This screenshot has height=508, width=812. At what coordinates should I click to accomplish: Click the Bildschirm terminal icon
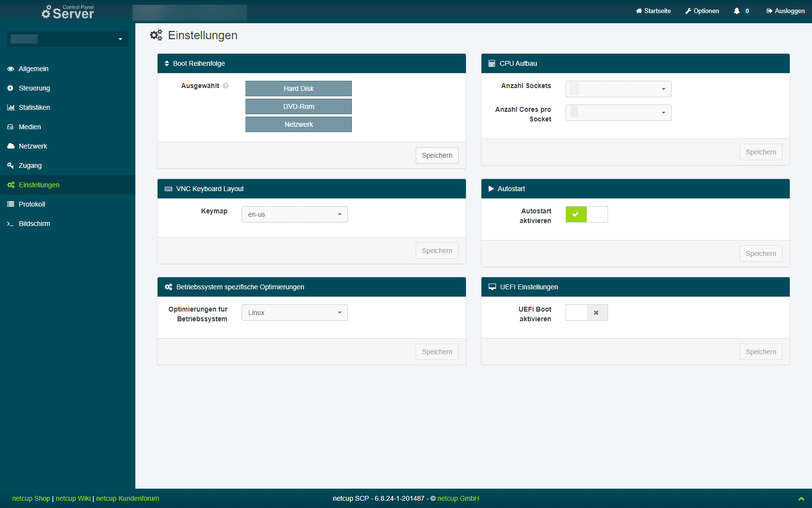[x=11, y=224]
